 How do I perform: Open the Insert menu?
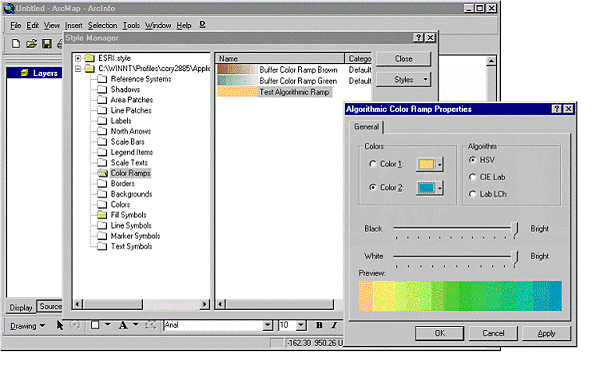click(x=73, y=25)
